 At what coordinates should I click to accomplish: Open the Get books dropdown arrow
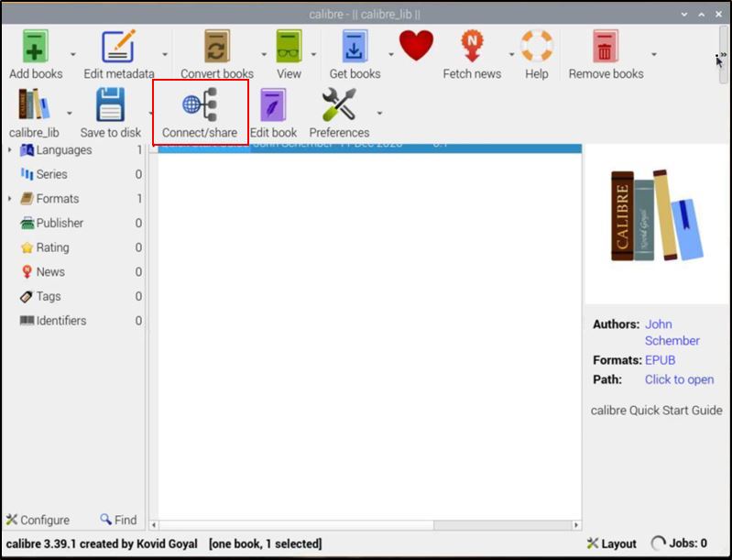pyautogui.click(x=391, y=55)
